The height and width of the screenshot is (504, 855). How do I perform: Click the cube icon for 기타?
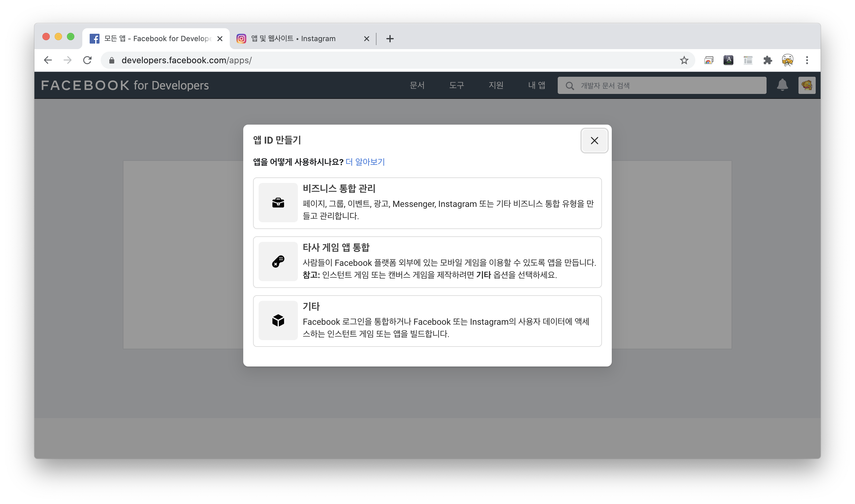(278, 320)
